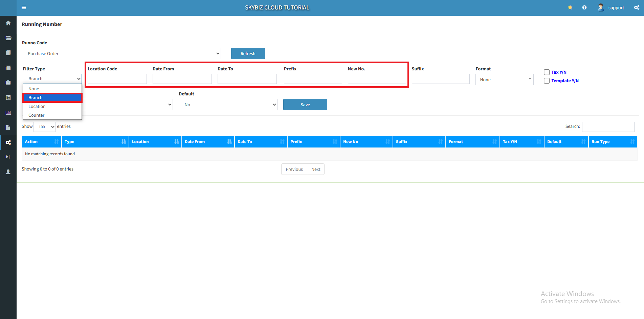Click the hamburger menu icon
Viewport: 644px width, 319px height.
(24, 7)
